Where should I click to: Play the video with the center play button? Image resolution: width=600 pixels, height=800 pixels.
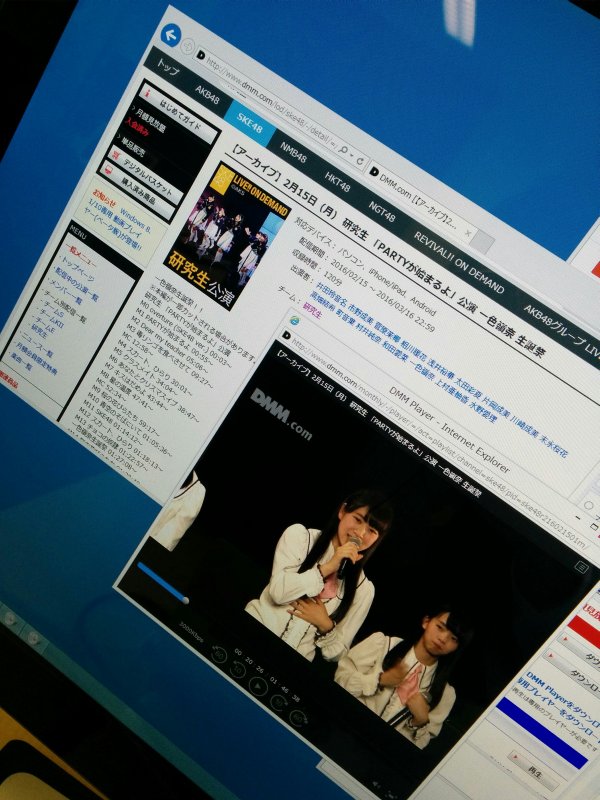[258, 687]
